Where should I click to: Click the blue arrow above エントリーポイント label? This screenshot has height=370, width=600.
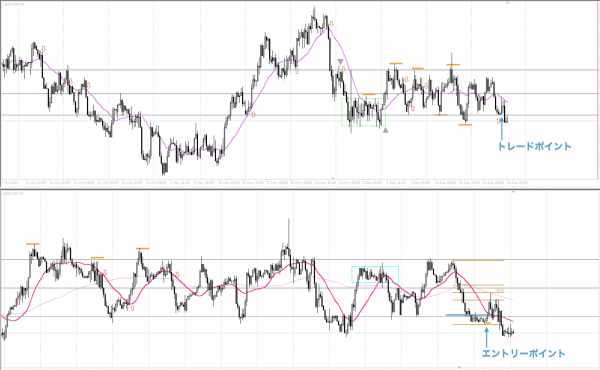click(486, 337)
